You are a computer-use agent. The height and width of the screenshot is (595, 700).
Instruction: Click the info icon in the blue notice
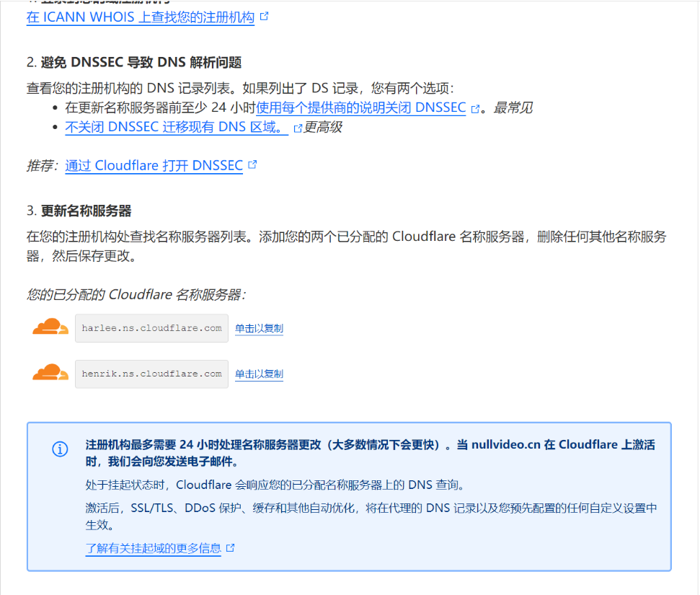(61, 449)
